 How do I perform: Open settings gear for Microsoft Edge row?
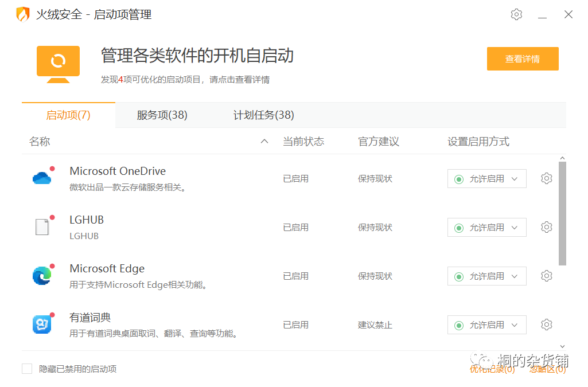click(546, 276)
